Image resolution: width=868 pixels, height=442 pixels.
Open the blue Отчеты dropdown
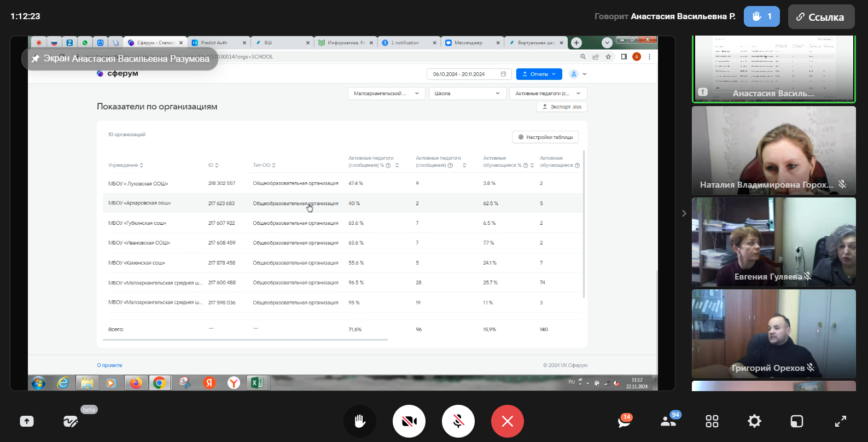(x=539, y=74)
